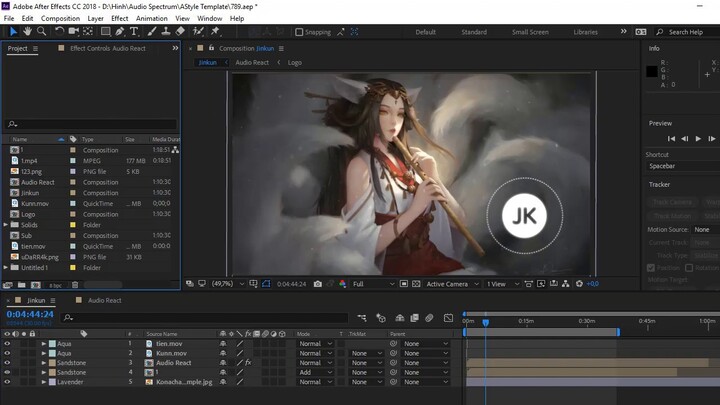
Task: Select the Pen tool
Action: pos(119,31)
